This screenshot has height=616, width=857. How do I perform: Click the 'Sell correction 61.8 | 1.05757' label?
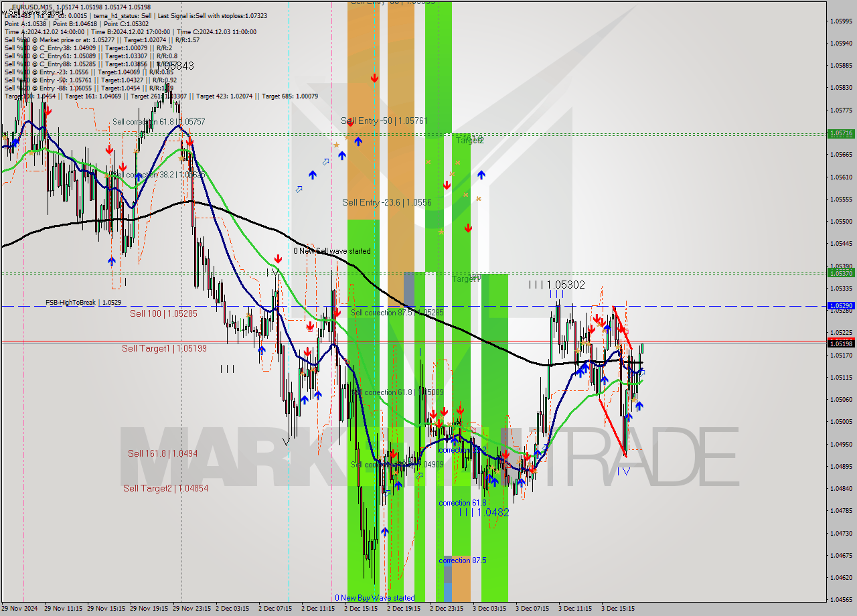pos(159,122)
